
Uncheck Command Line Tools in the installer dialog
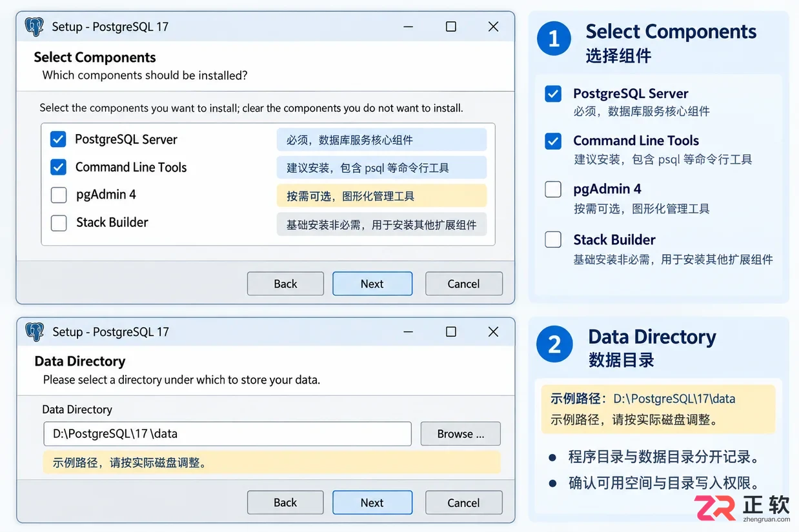(58, 167)
